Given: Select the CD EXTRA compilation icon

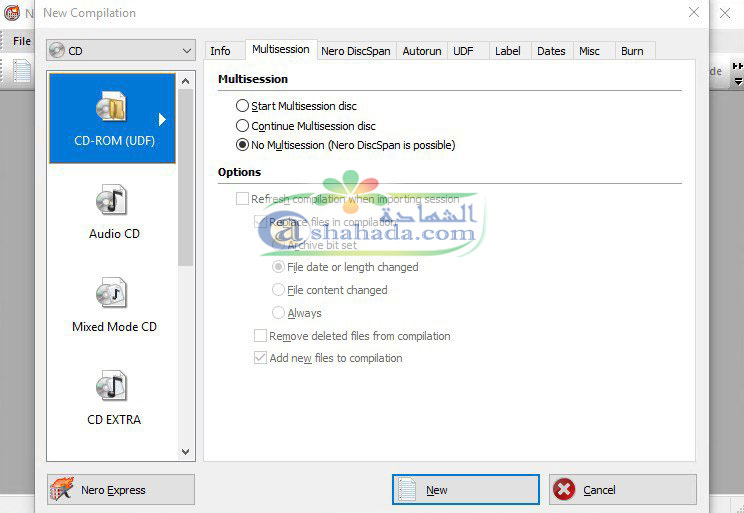Looking at the screenshot, I should [111, 386].
